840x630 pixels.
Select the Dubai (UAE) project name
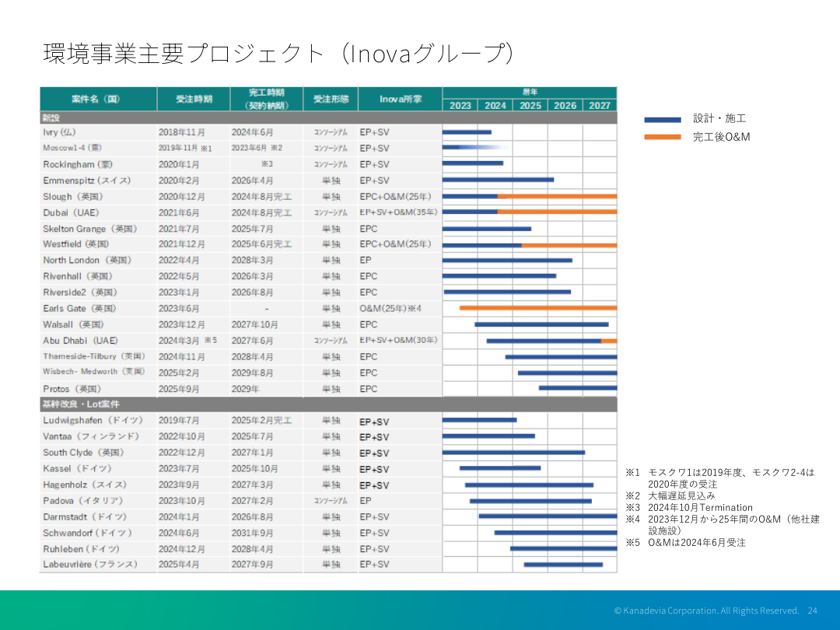pos(71,212)
